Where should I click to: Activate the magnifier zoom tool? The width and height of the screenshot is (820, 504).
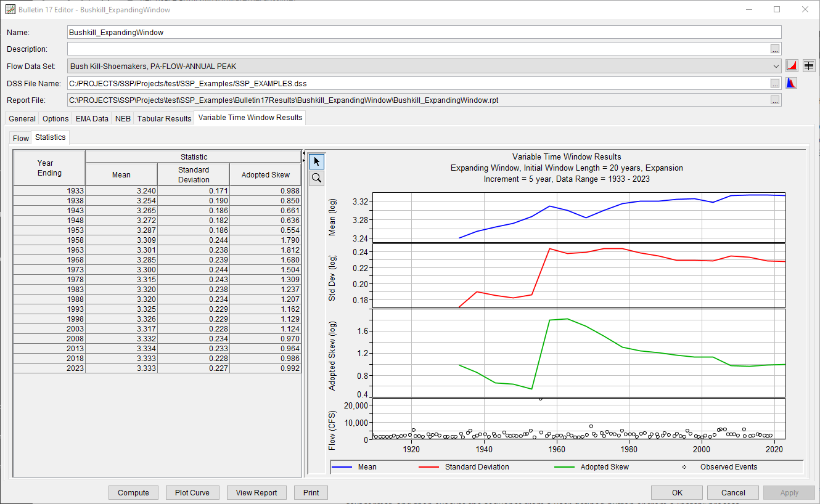tap(316, 178)
